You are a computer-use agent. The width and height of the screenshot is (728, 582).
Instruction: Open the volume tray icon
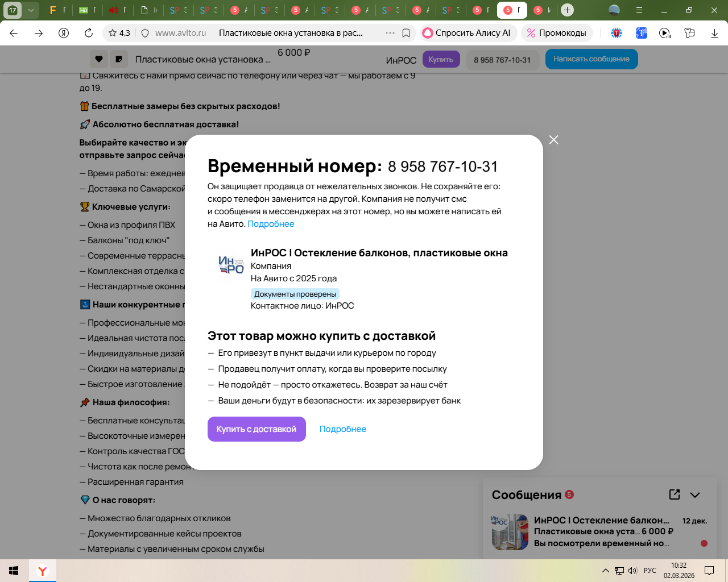coord(633,571)
